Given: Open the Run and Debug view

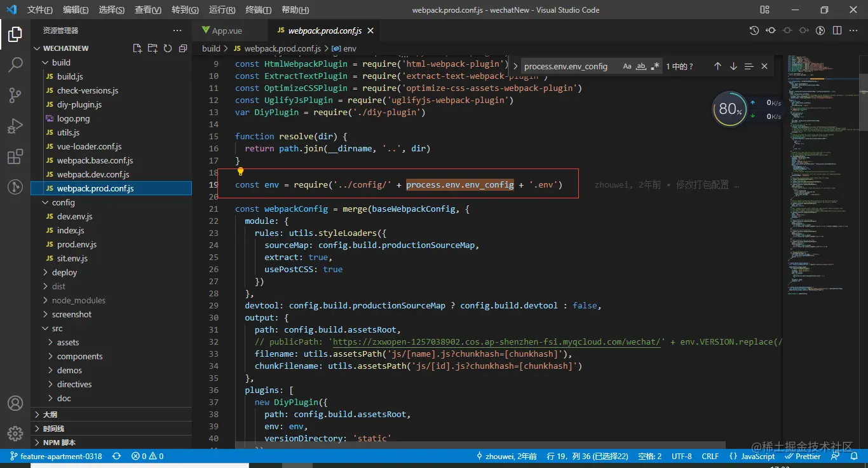Looking at the screenshot, I should pos(15,126).
